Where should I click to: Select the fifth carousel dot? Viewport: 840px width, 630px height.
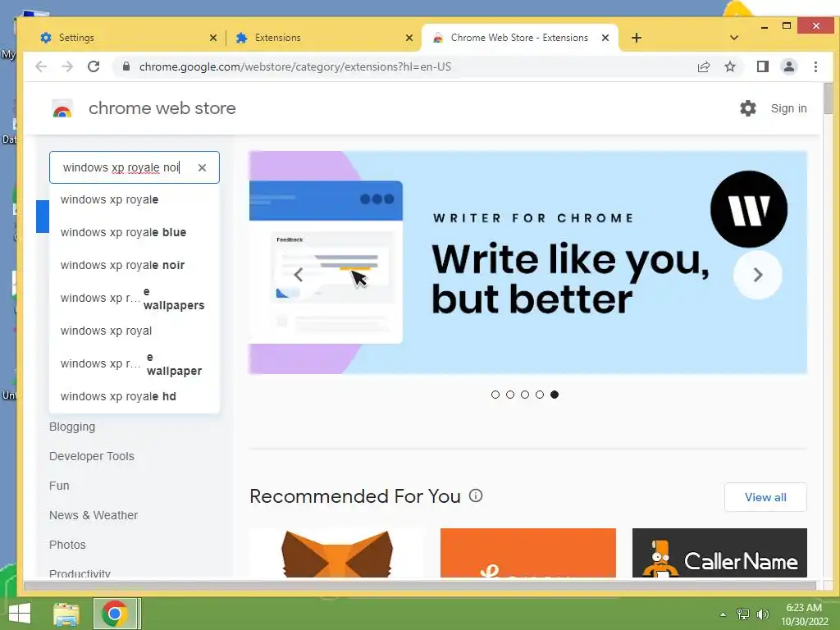click(x=555, y=395)
